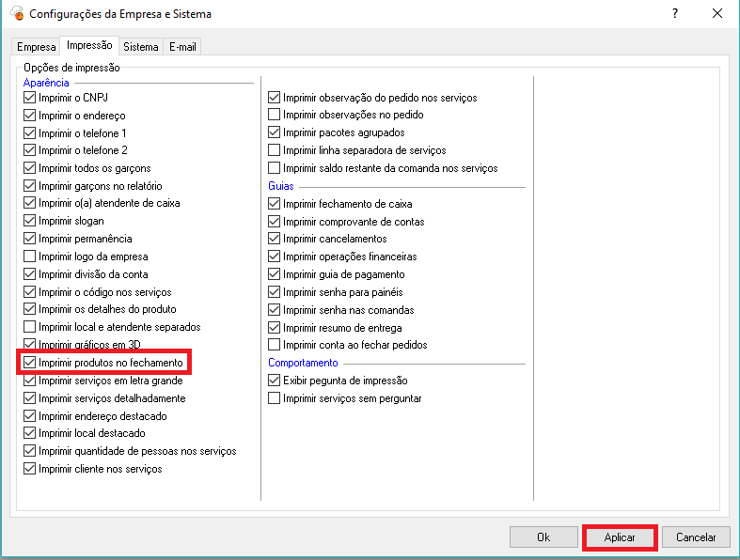Click the Cancelar button
The height and width of the screenshot is (560, 740).
point(696,537)
